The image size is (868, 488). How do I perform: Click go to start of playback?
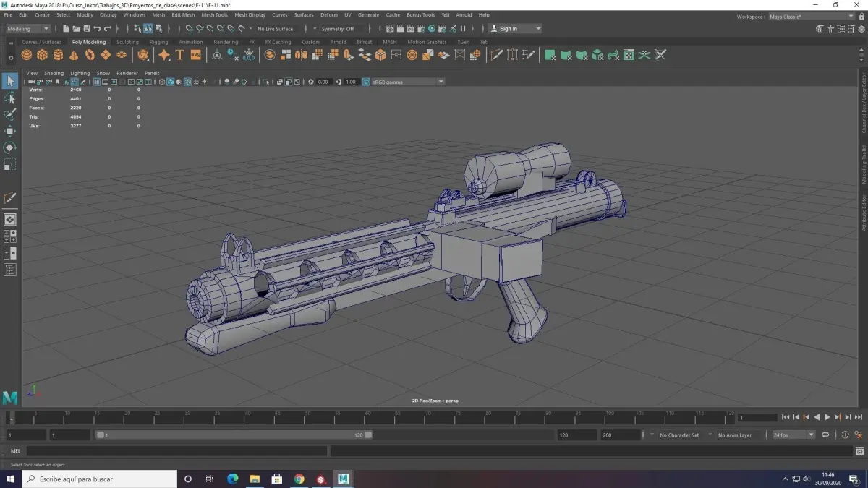click(786, 417)
